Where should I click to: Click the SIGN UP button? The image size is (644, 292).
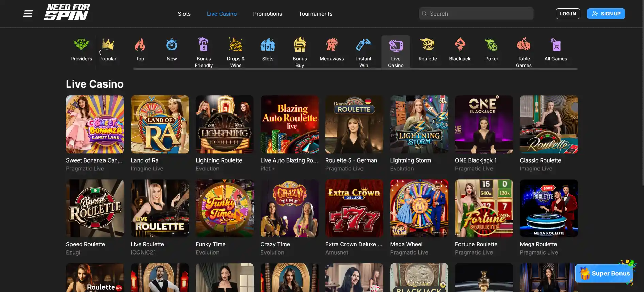click(x=606, y=14)
